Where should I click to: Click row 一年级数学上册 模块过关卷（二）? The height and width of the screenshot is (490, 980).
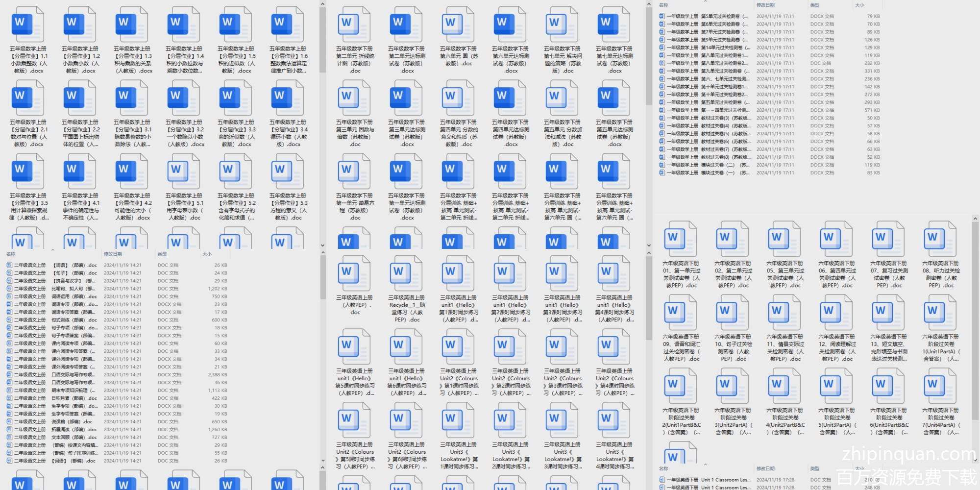click(770, 165)
